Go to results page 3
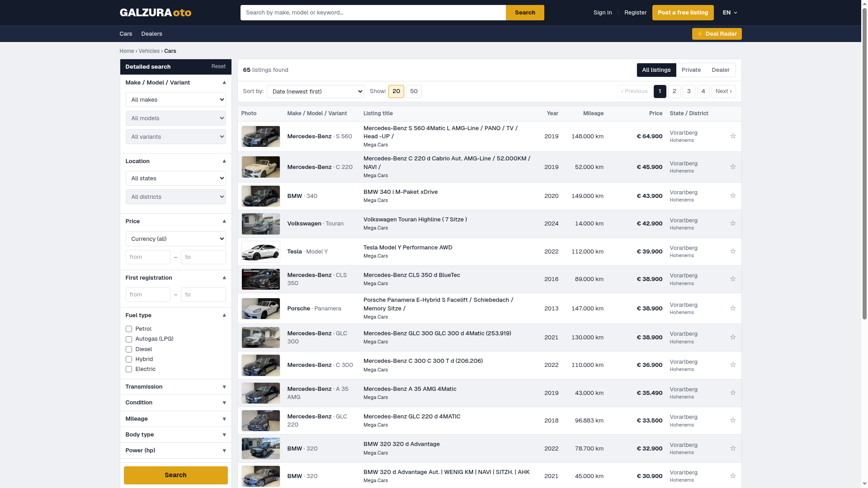 689,91
